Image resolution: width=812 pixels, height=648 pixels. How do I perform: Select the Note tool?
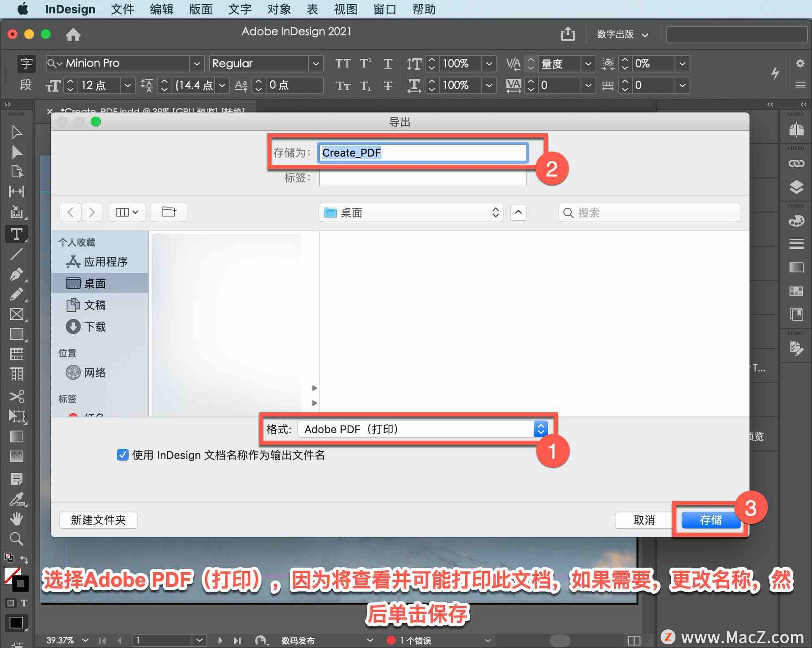click(16, 479)
